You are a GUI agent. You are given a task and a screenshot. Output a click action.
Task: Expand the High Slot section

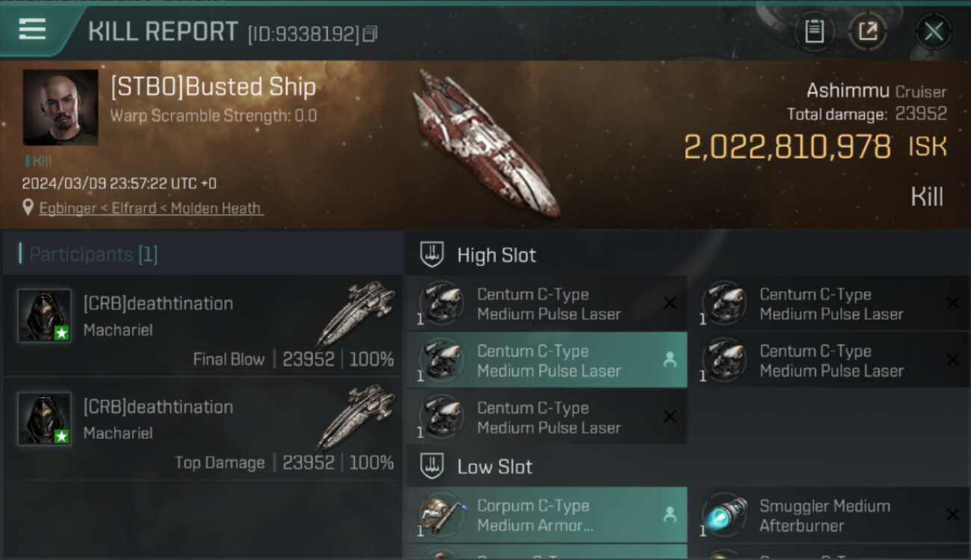pyautogui.click(x=496, y=255)
